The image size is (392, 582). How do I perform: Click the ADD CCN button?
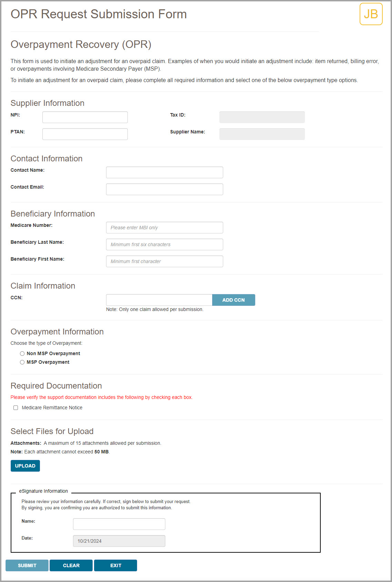[234, 300]
